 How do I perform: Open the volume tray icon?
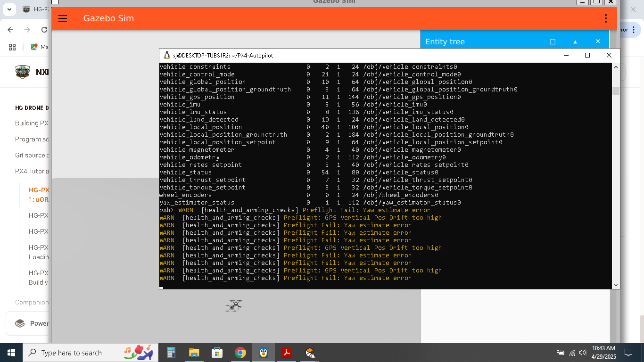coord(583,353)
